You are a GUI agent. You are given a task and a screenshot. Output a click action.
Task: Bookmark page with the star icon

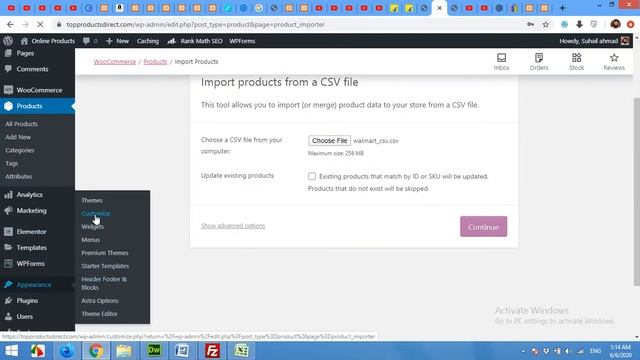point(546,24)
